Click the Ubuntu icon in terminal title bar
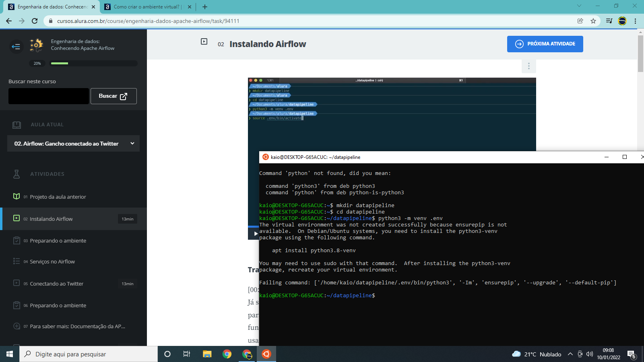The height and width of the screenshot is (362, 644). pyautogui.click(x=266, y=157)
